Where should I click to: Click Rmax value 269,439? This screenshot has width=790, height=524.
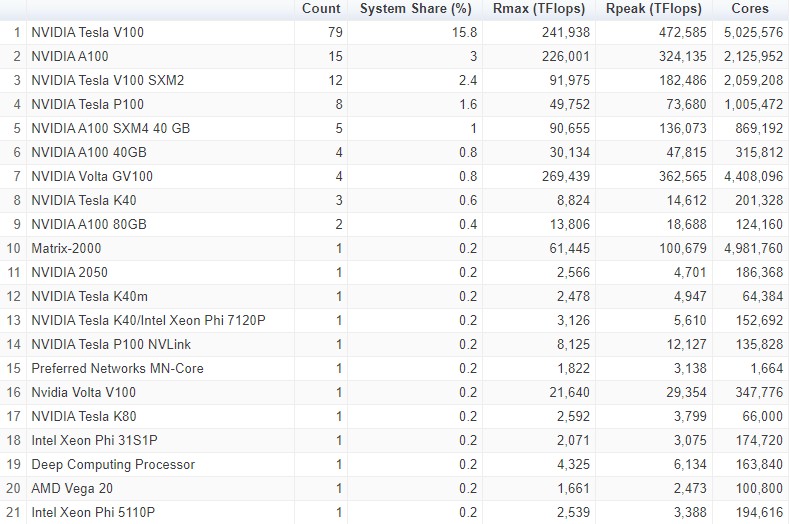[x=566, y=176]
